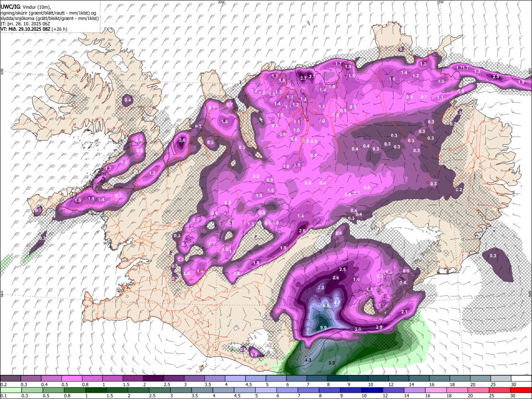
Task: Click the 'IT: þri. 28. 10. 2025 06Z' line
Action: [25, 24]
